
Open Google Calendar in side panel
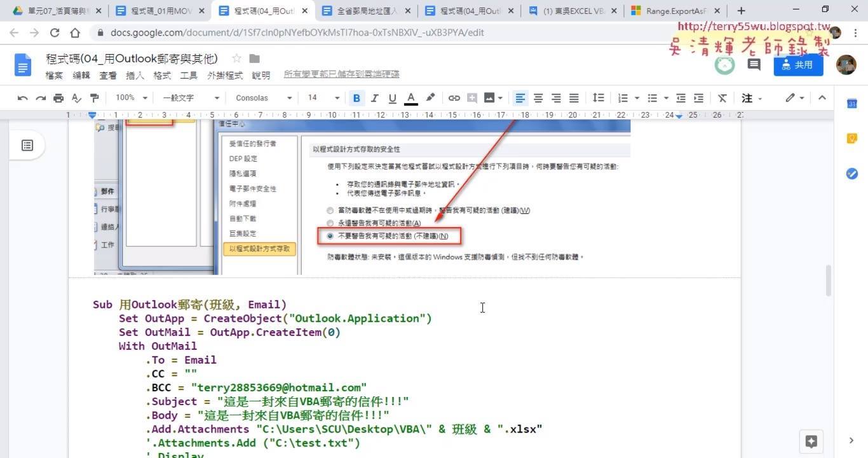click(852, 104)
